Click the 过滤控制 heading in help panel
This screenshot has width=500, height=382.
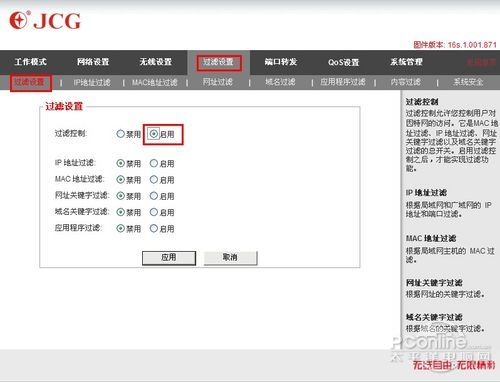(x=422, y=102)
